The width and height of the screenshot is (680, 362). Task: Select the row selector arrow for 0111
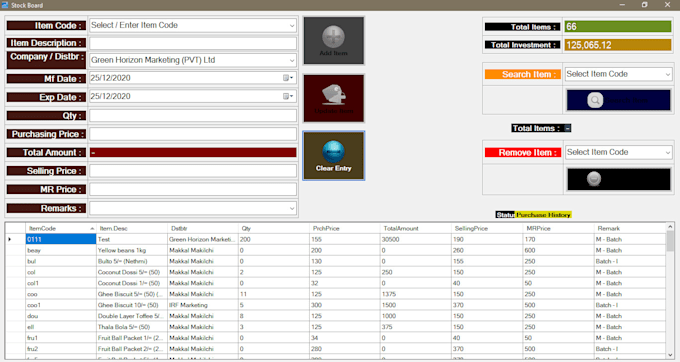[x=16, y=239]
